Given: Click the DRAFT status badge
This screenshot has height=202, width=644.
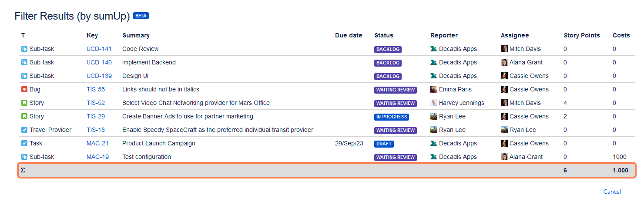Looking at the screenshot, I should pyautogui.click(x=384, y=144).
